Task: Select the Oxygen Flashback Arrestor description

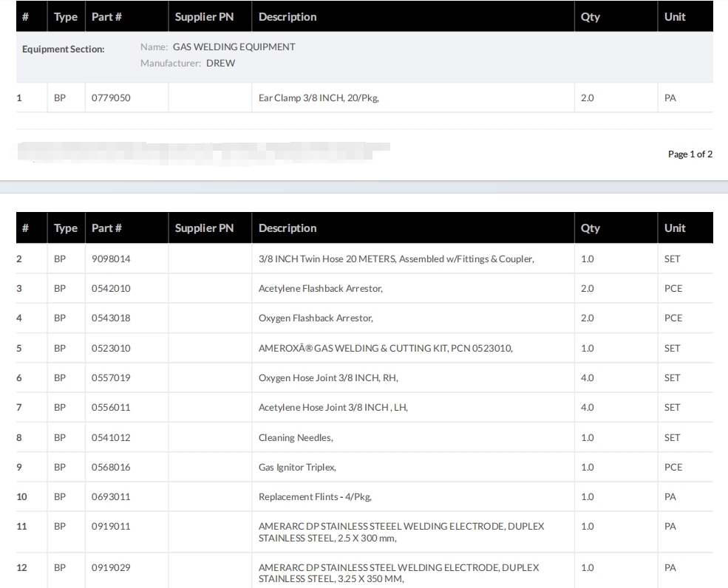Action: (x=316, y=318)
